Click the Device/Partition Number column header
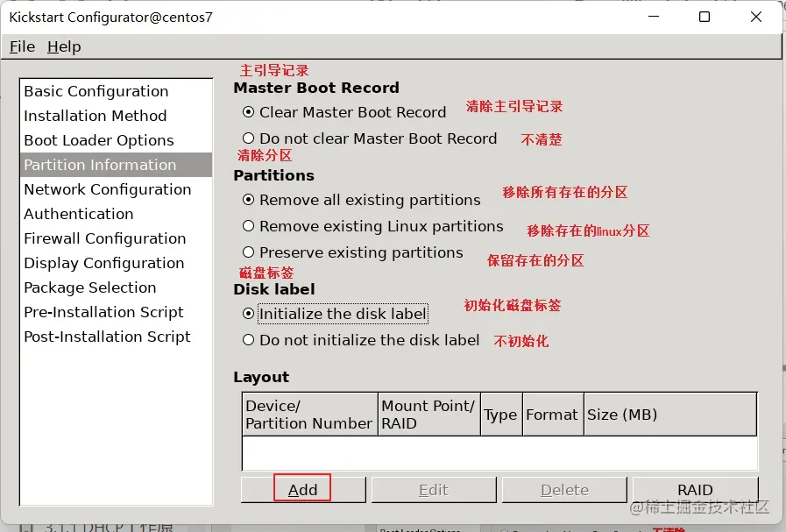Screen dimensions: 786x532 tap(310, 415)
